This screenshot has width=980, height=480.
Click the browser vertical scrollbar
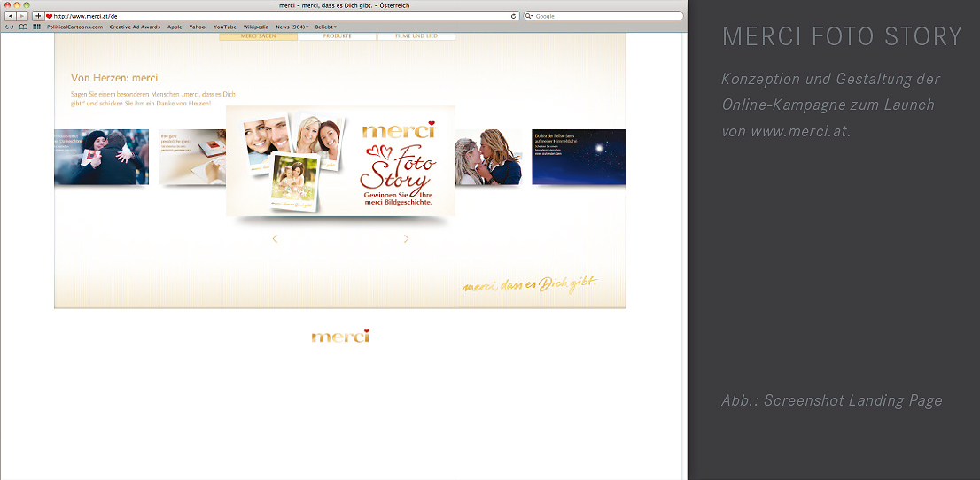coord(684,256)
